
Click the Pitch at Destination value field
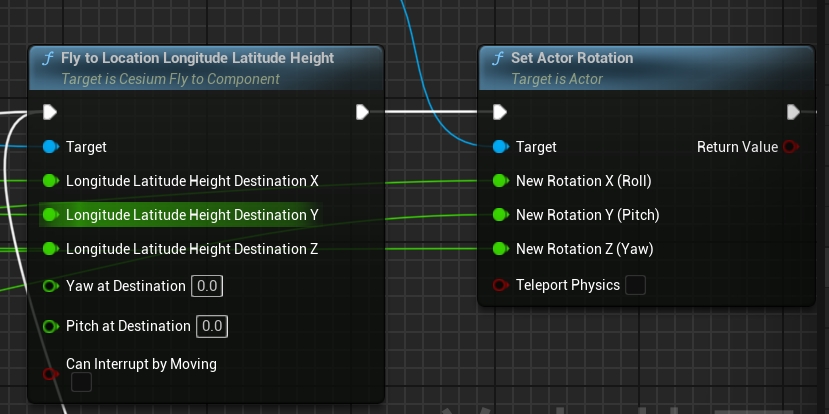pyautogui.click(x=211, y=326)
